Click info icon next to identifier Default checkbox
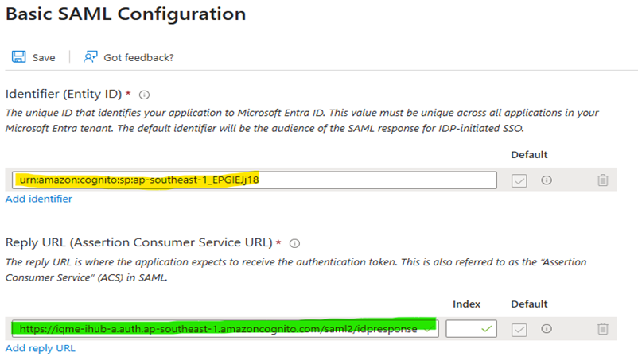Viewport: 638px width, 364px height. [x=547, y=180]
